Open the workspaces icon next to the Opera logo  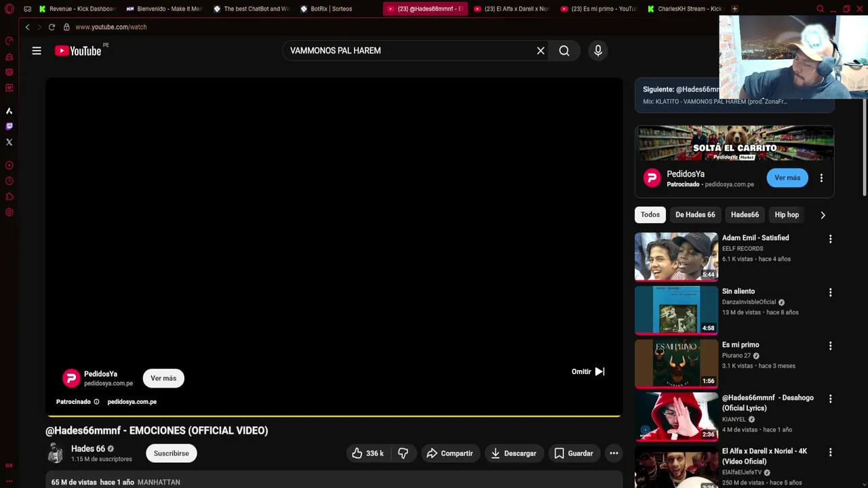(x=27, y=9)
